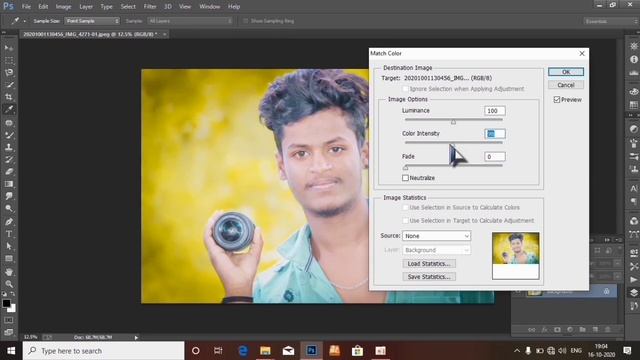Open the Layers panel icon

pyautogui.click(x=634, y=293)
